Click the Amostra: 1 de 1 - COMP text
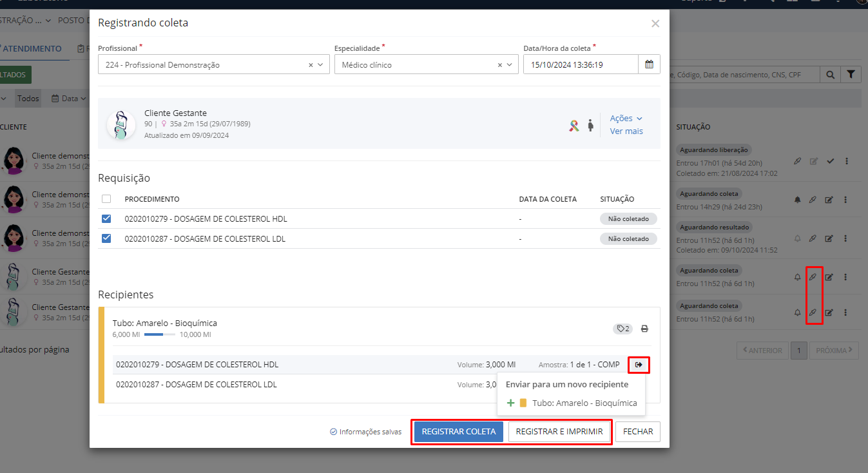This screenshot has height=473, width=868. click(x=579, y=365)
